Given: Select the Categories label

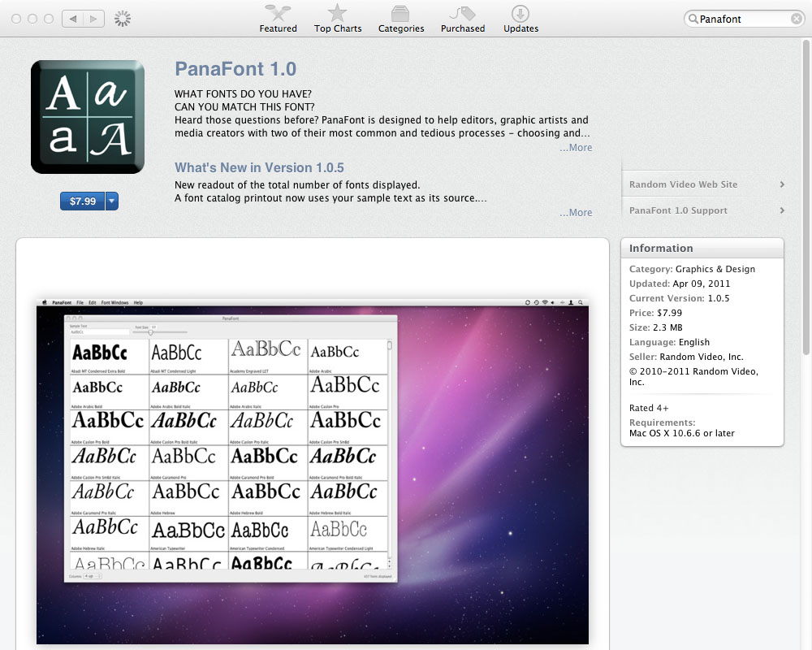Looking at the screenshot, I should pyautogui.click(x=401, y=28).
